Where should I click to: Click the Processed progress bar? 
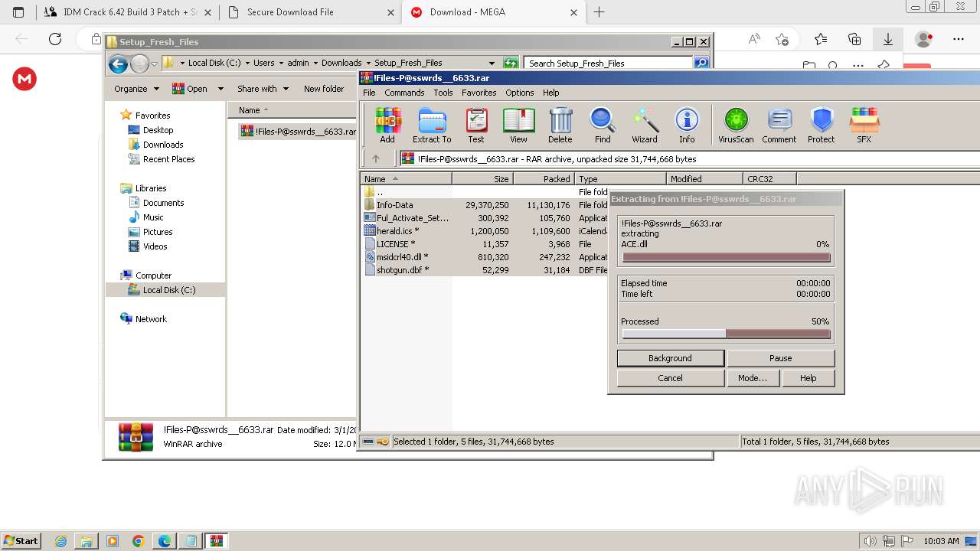click(726, 334)
